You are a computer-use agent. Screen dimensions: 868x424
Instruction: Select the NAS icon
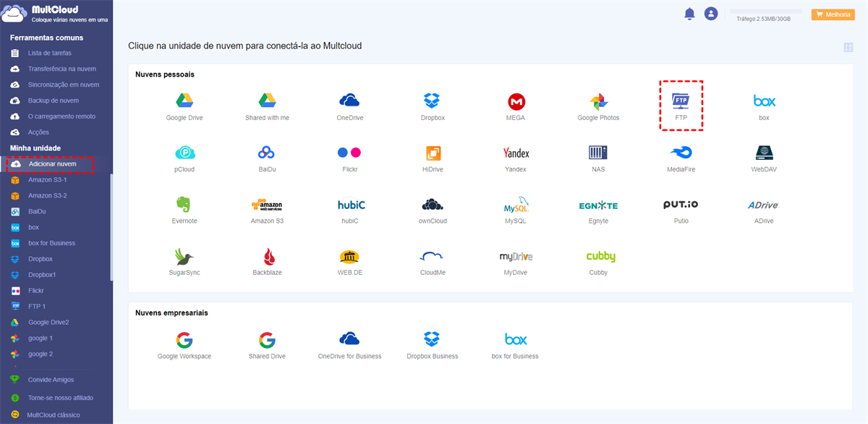pos(598,158)
